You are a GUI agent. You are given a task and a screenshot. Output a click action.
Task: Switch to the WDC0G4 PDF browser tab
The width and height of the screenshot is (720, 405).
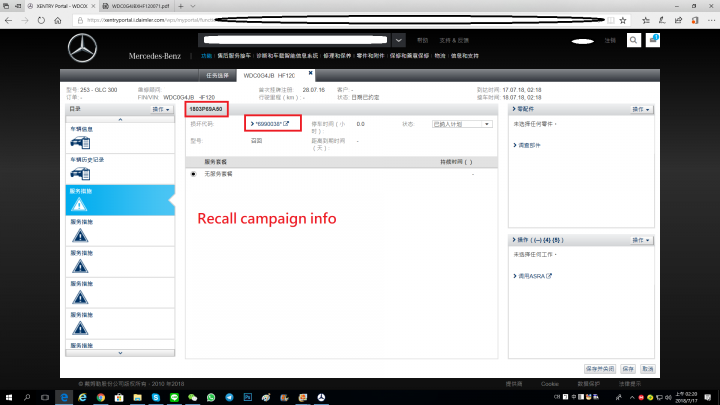(137, 6)
